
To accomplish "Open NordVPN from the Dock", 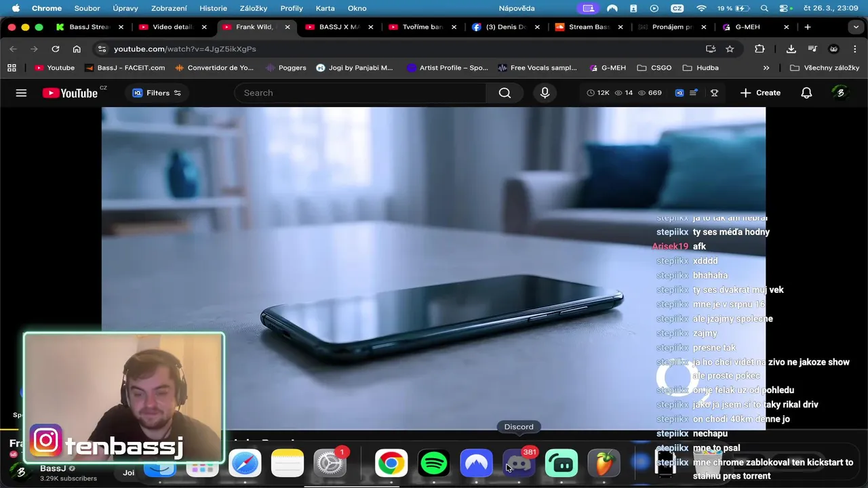I will pyautogui.click(x=476, y=464).
